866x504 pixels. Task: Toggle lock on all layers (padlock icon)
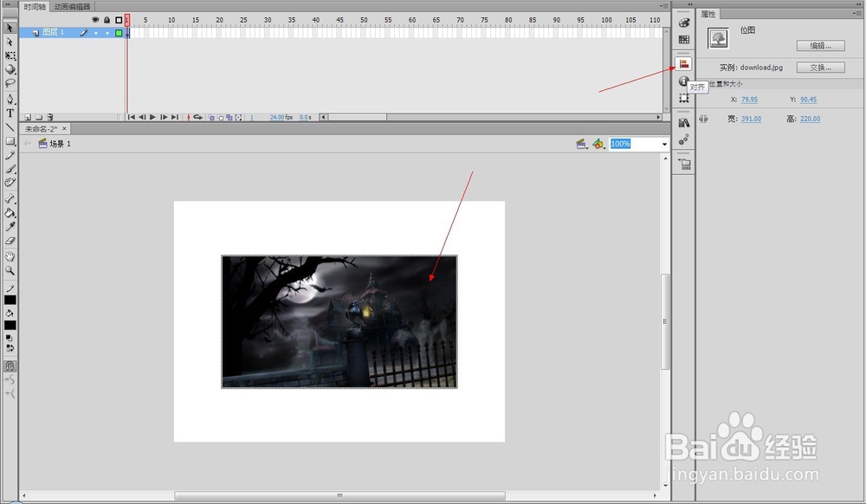coord(107,20)
